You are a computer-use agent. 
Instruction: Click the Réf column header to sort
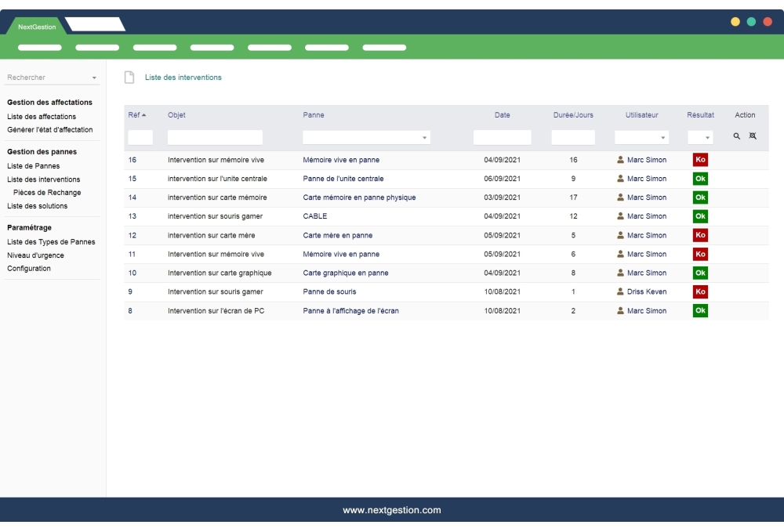pyautogui.click(x=133, y=114)
